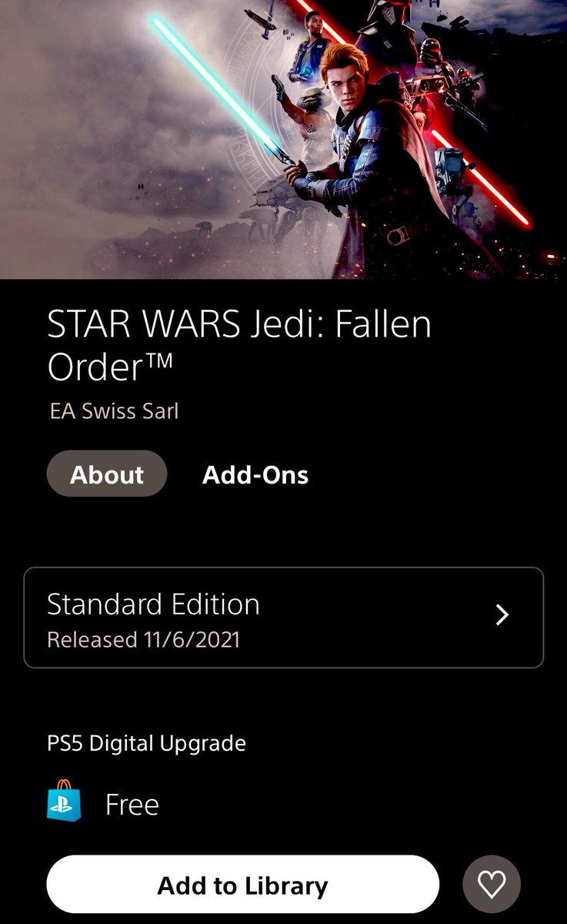Tap the PS5 Digital Upgrade heading
567x924 pixels.
coord(146,744)
